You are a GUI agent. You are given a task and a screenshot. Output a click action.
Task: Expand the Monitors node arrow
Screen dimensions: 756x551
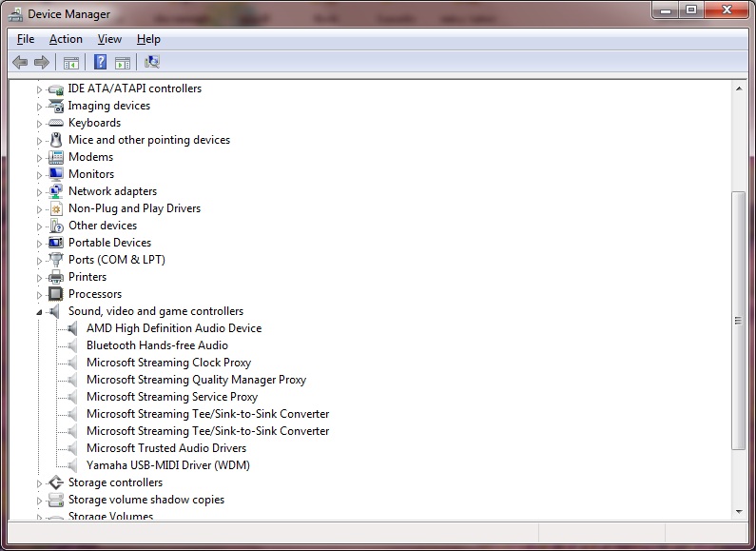40,175
